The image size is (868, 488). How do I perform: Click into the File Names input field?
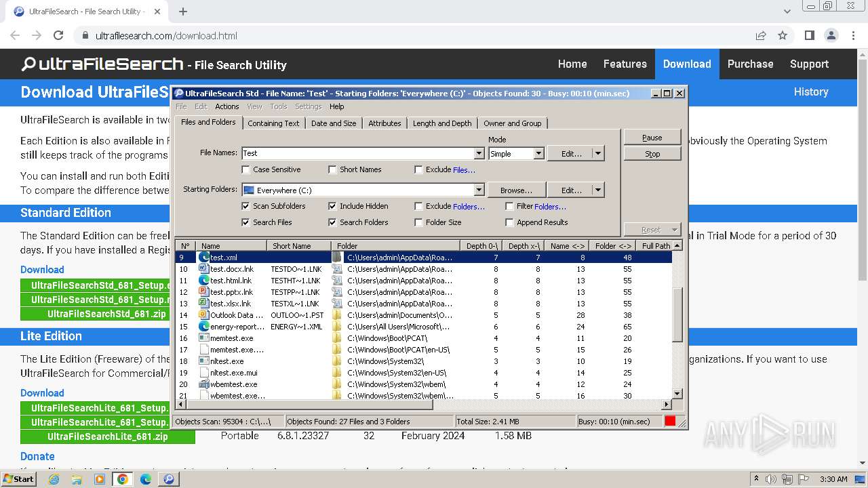tap(358, 154)
